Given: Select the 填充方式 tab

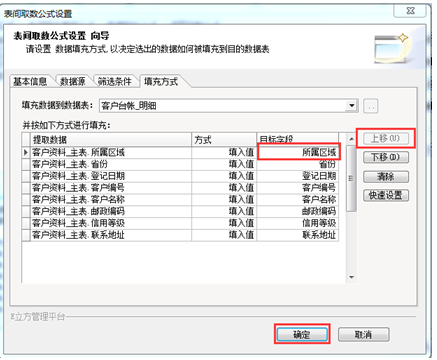Looking at the screenshot, I should point(161,81).
